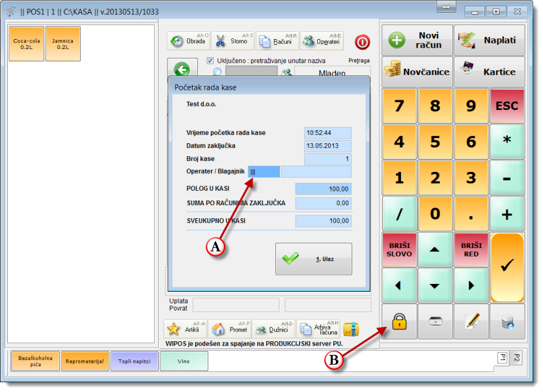Switch to the P1 page tab
The width and height of the screenshot is (543, 392).
pyautogui.click(x=503, y=357)
